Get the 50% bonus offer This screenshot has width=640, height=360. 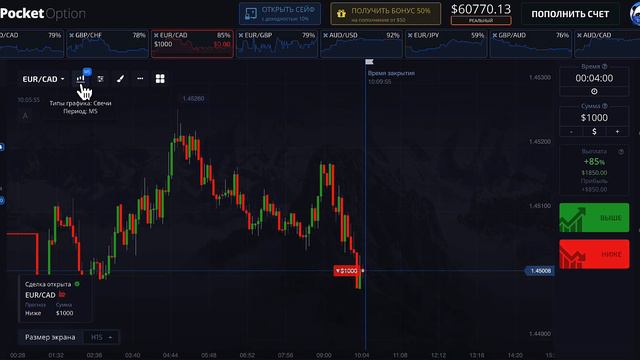(x=385, y=13)
